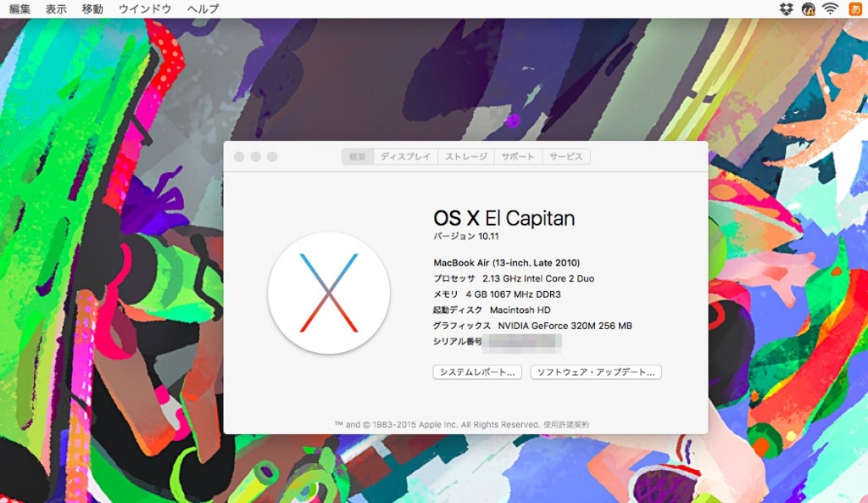Select the 概要 tab
This screenshot has height=503, width=868.
click(x=358, y=157)
